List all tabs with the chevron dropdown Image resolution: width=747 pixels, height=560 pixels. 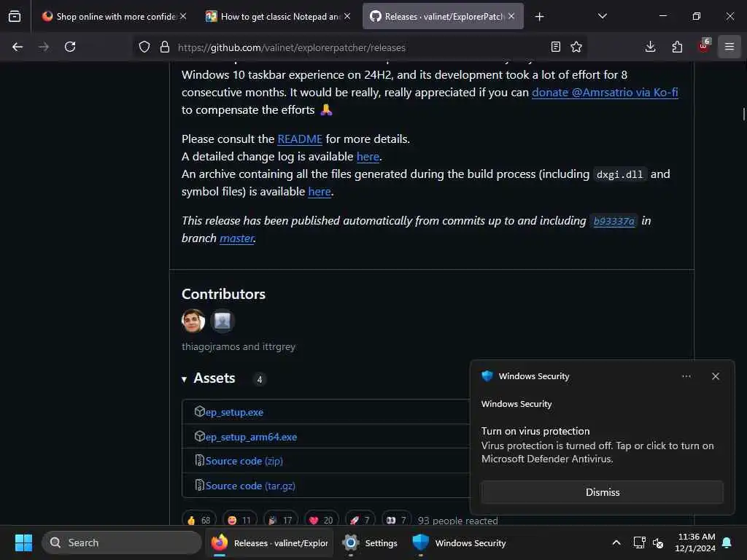pos(602,16)
